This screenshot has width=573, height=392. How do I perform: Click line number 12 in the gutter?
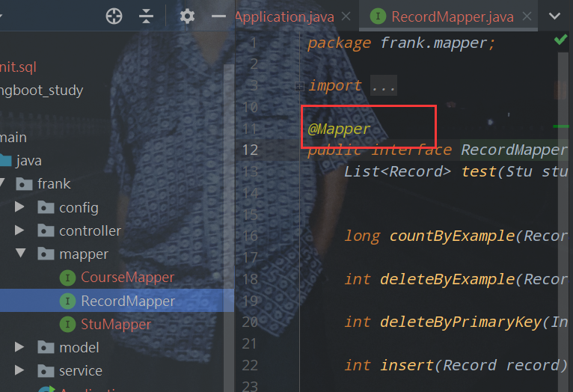(250, 150)
